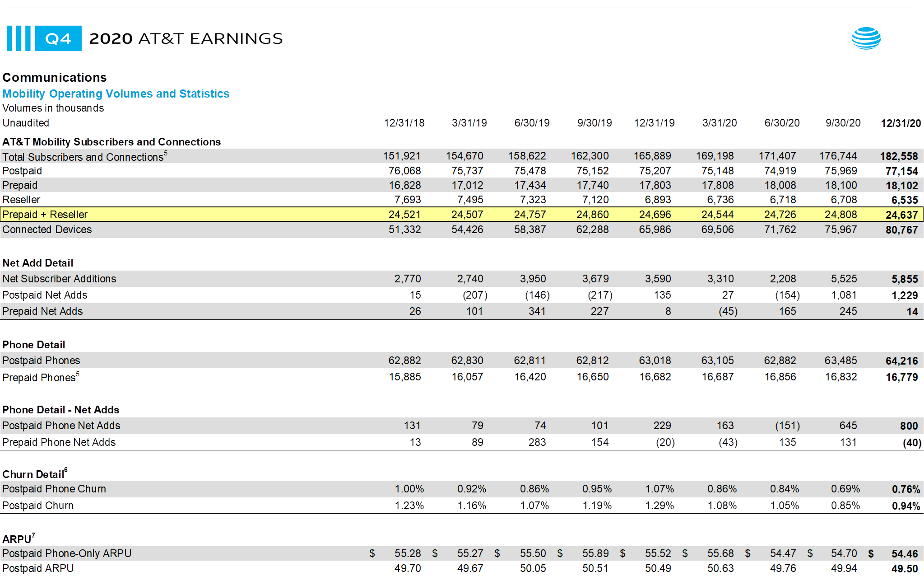Click the Total Subscribers and Connections label
The height and width of the screenshot is (576, 924).
click(x=83, y=157)
